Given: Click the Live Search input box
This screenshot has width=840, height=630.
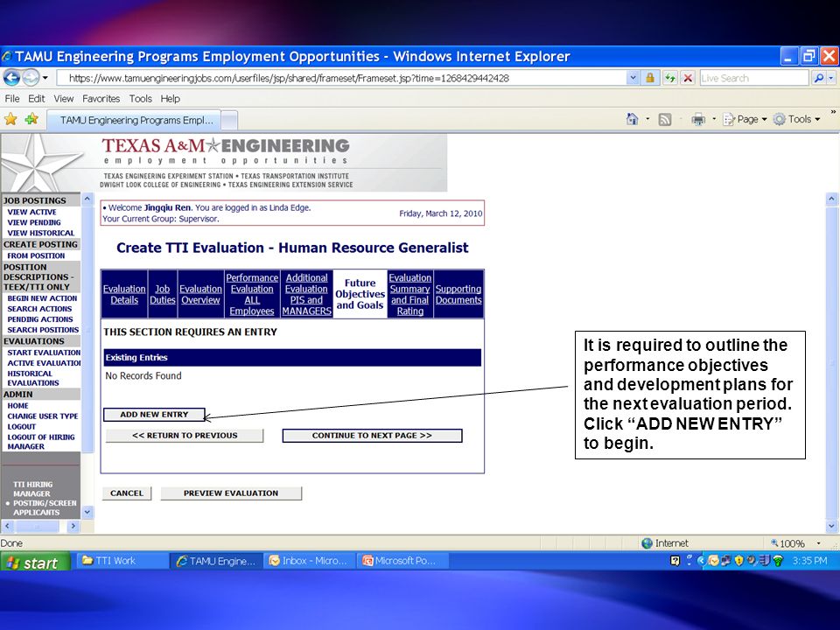Looking at the screenshot, I should (753, 78).
